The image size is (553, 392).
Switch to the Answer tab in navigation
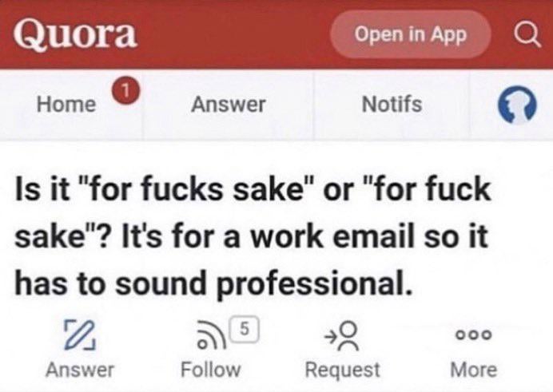228,105
